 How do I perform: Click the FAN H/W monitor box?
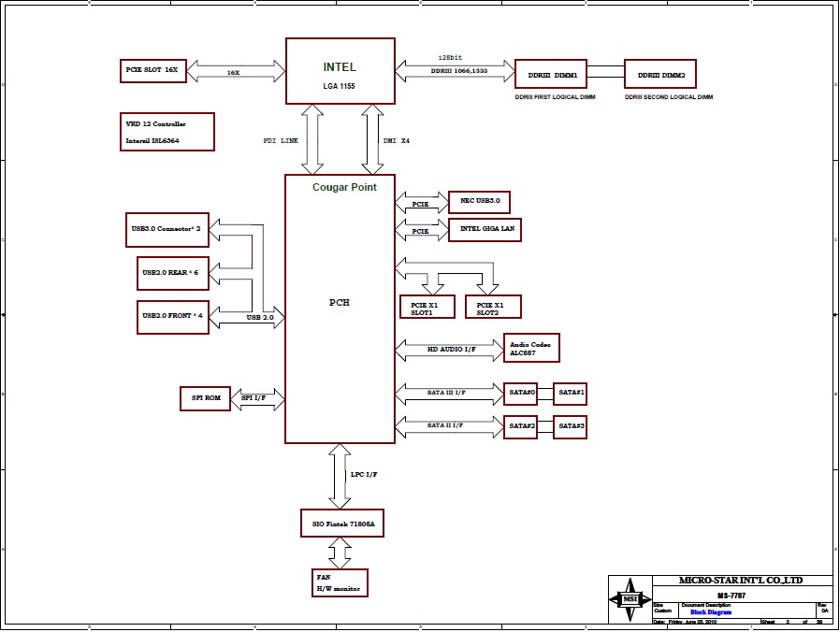pos(340,582)
